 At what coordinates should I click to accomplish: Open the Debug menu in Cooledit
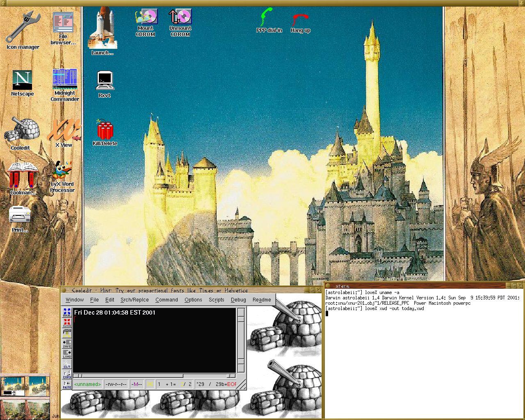point(238,300)
